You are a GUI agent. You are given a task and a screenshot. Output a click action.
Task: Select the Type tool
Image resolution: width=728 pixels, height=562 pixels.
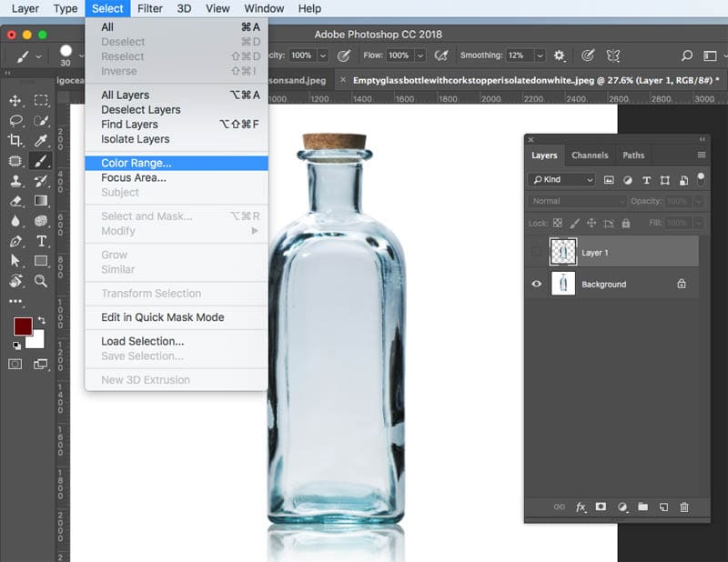(x=41, y=241)
